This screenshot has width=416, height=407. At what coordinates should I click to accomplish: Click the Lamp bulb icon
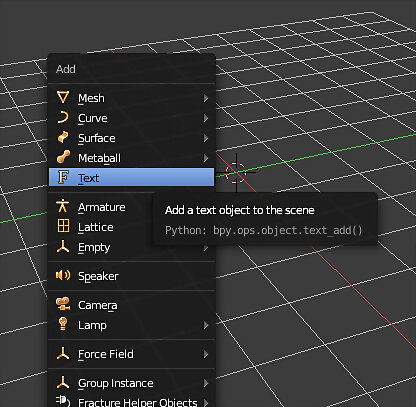tap(63, 324)
